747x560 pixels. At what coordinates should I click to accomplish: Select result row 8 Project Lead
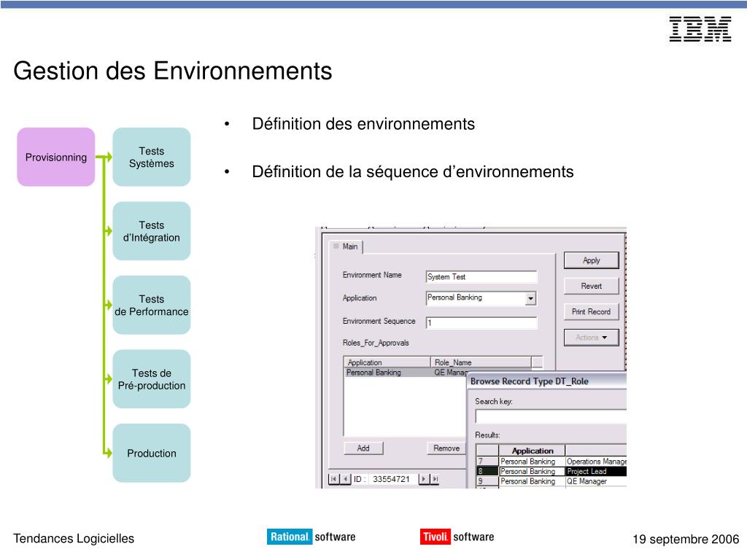click(551, 472)
